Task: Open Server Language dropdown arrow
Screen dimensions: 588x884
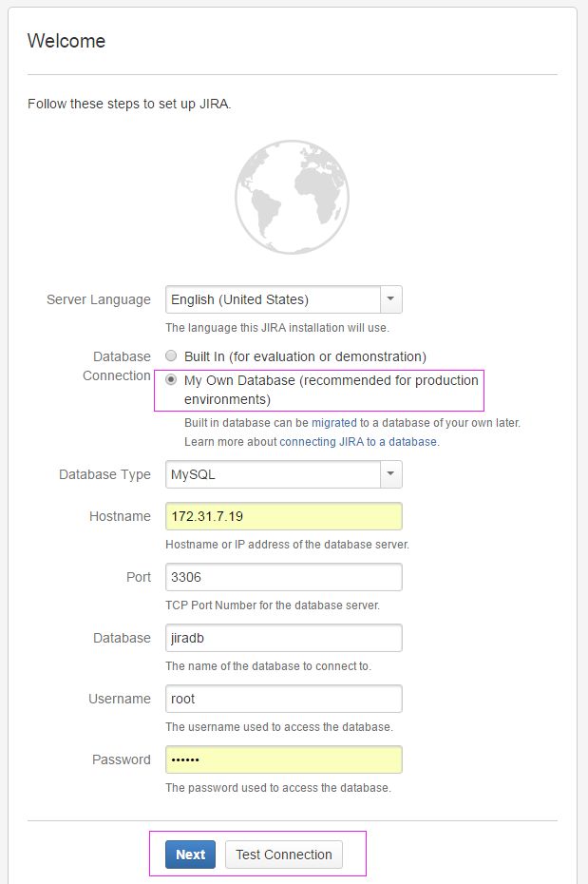Action: [390, 299]
